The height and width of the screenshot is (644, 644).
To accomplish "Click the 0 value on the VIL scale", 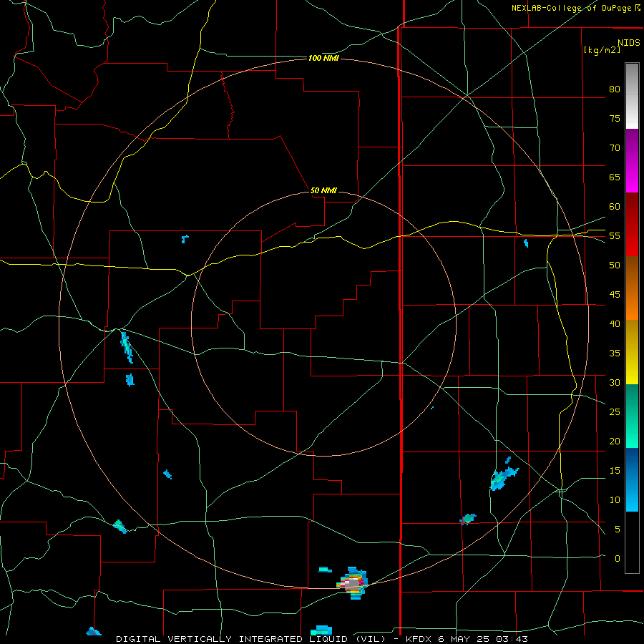I will click(x=618, y=559).
